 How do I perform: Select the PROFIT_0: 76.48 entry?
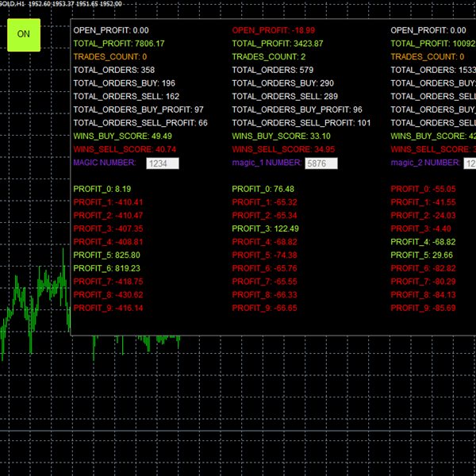[x=263, y=189]
